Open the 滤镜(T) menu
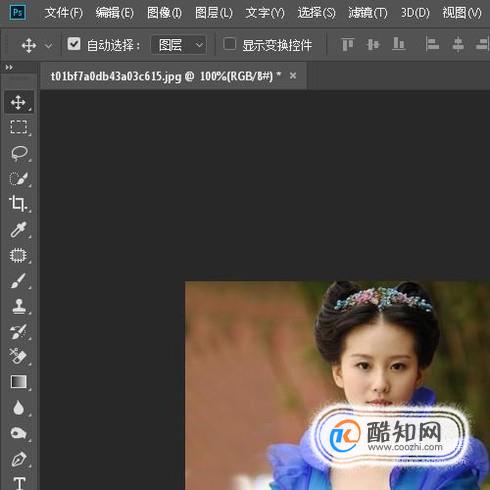490x490 pixels. [368, 13]
